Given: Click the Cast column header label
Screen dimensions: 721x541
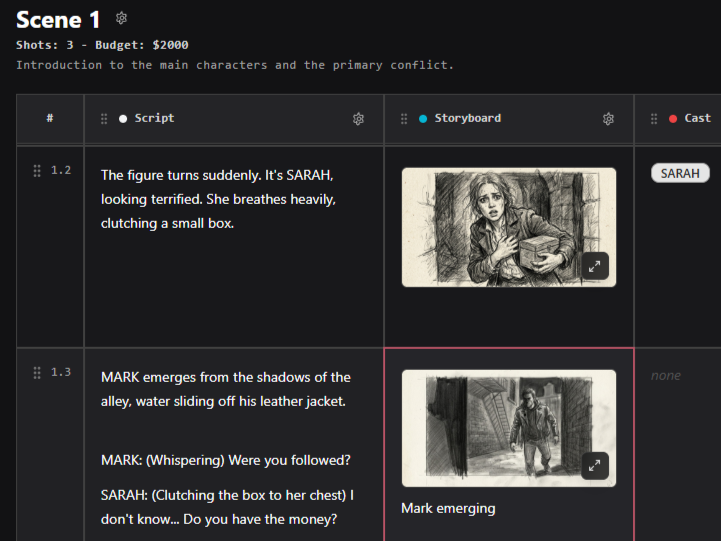Looking at the screenshot, I should 698,118.
